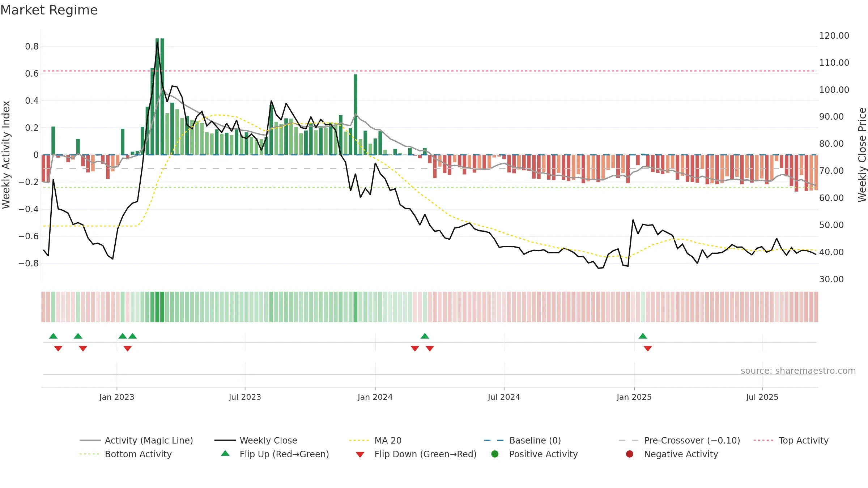Screen dimensions: 868x488
Task: Toggle the Pre-Crossover (−0.10) legend entry
Action: tap(679, 440)
